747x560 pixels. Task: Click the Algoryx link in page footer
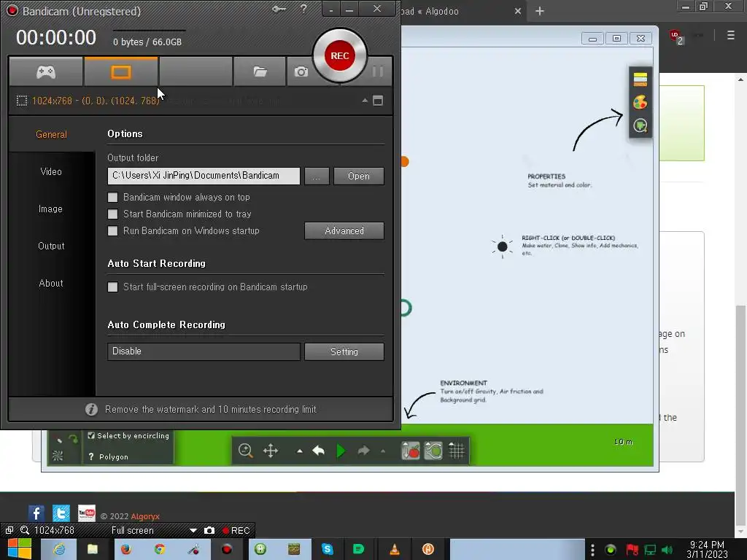tap(145, 516)
